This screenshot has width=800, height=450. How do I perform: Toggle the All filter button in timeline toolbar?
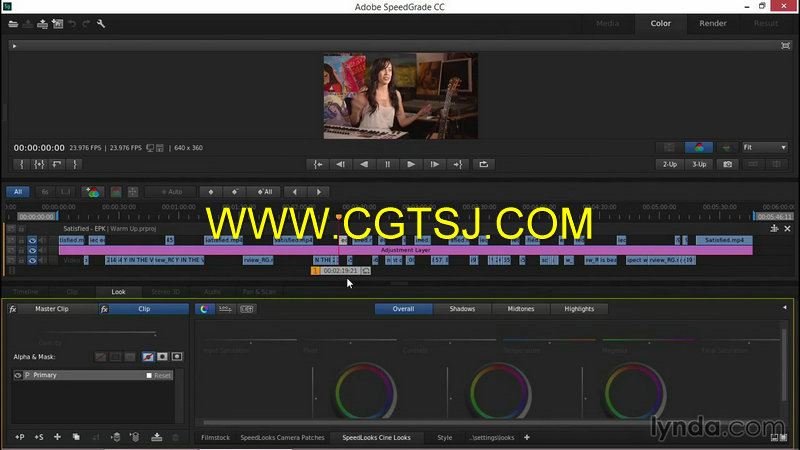tap(18, 192)
